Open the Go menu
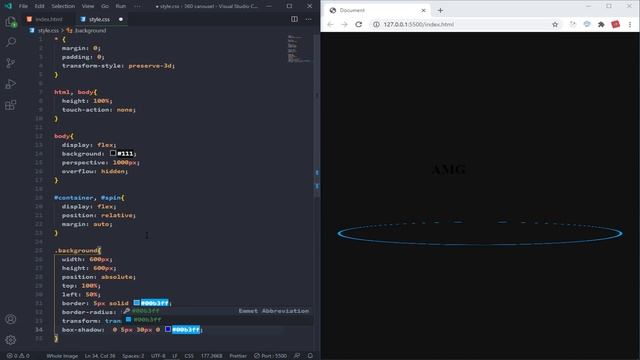 [x=105, y=6]
